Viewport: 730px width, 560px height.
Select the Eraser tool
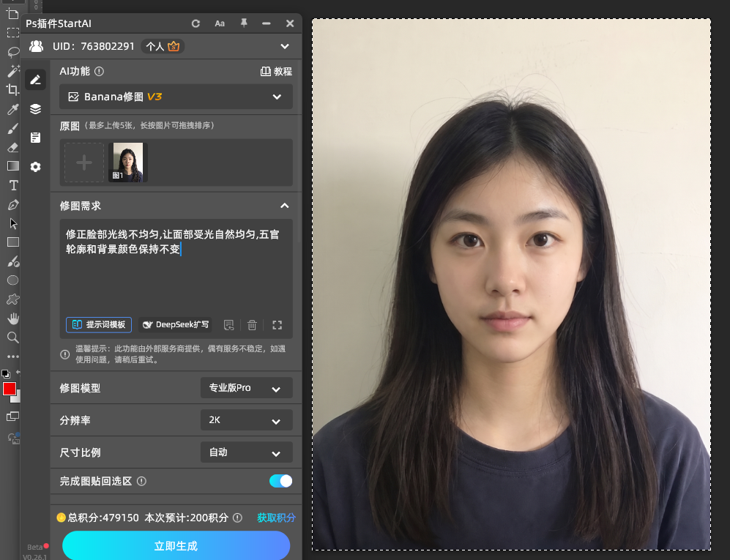(x=13, y=147)
